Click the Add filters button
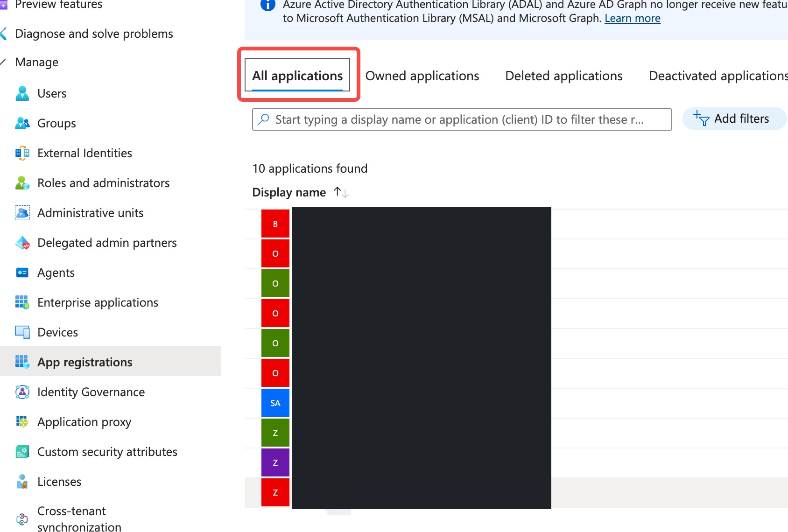Image resolution: width=788 pixels, height=532 pixels. pos(734,119)
